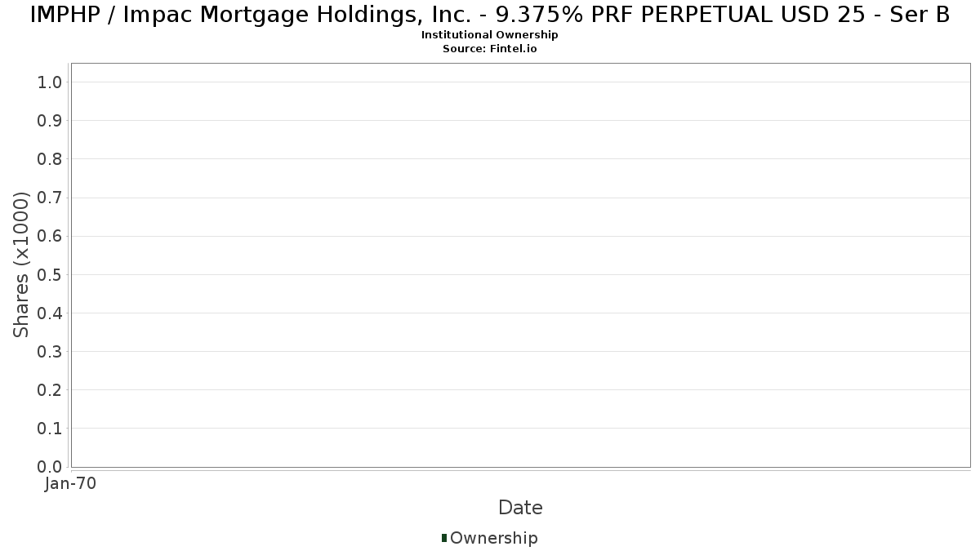The image size is (980, 551).
Task: Click the empty chart plot area
Action: pos(520,264)
